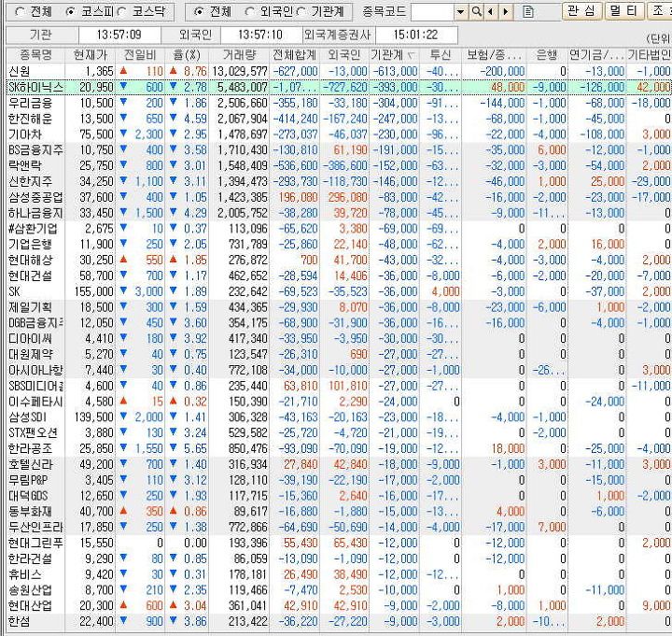This screenshot has height=636, width=672.
Task: Select the 현대그린푸 stock row
Action: click(x=339, y=543)
